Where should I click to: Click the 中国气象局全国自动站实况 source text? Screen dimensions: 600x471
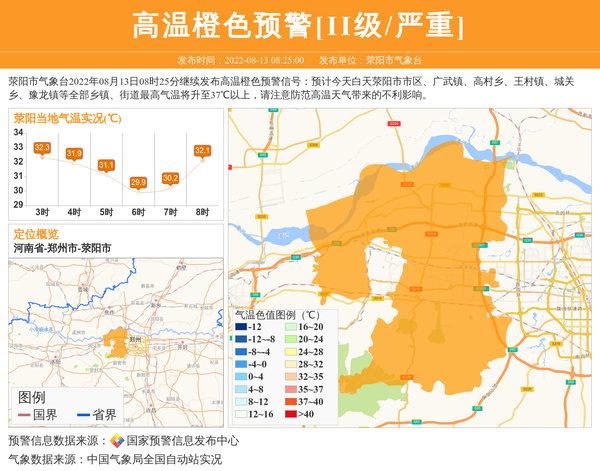point(154,460)
